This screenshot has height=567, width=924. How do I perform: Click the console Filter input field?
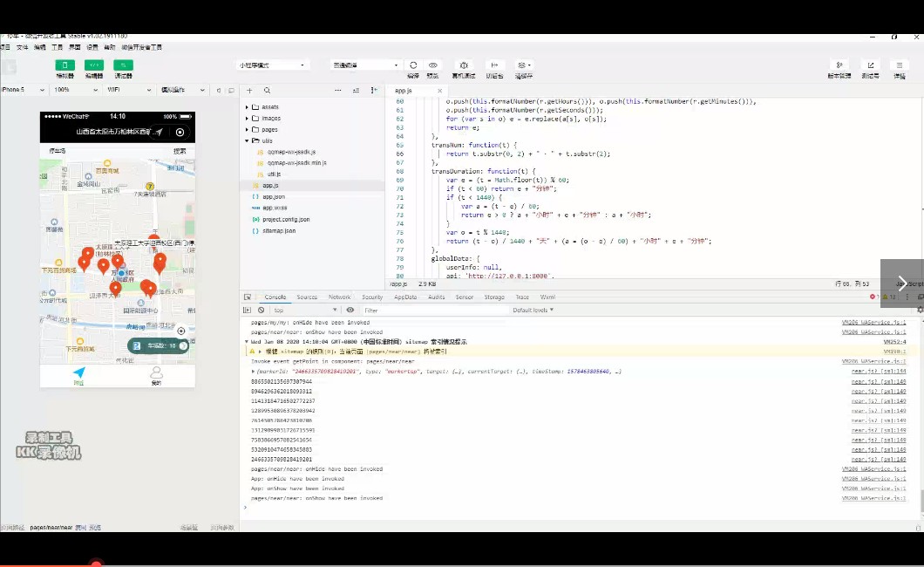coord(435,310)
